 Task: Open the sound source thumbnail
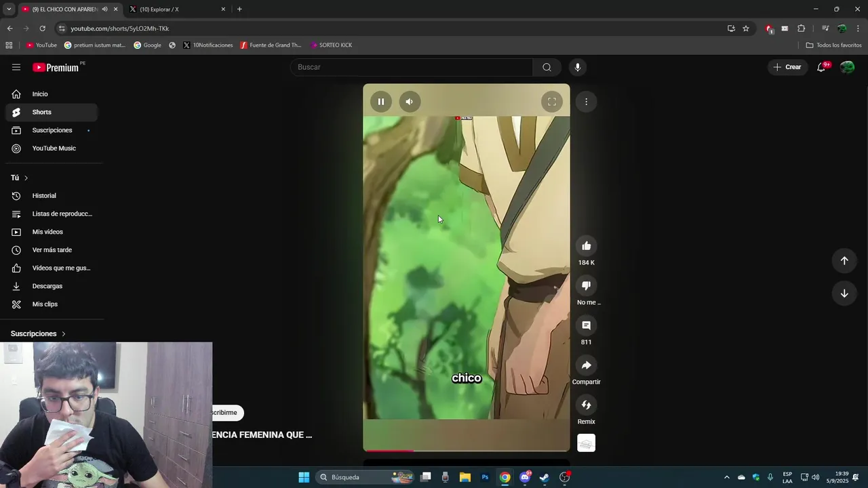pos(587,443)
